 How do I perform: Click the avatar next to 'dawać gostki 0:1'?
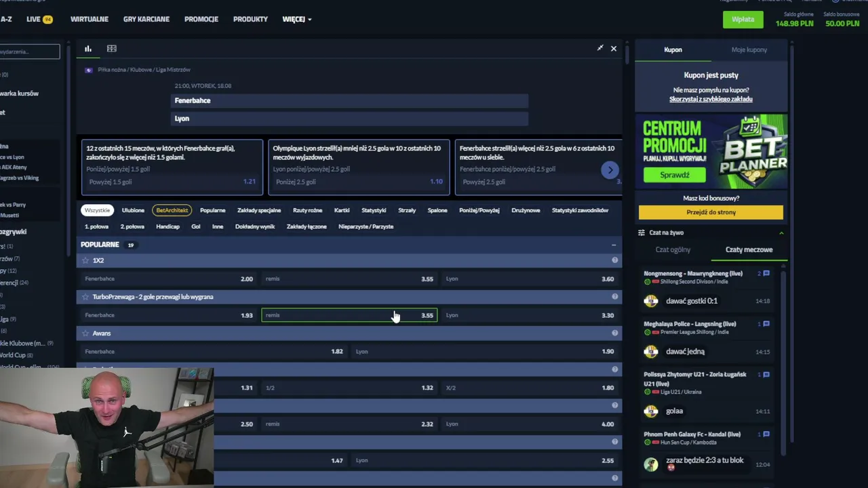pyautogui.click(x=651, y=301)
